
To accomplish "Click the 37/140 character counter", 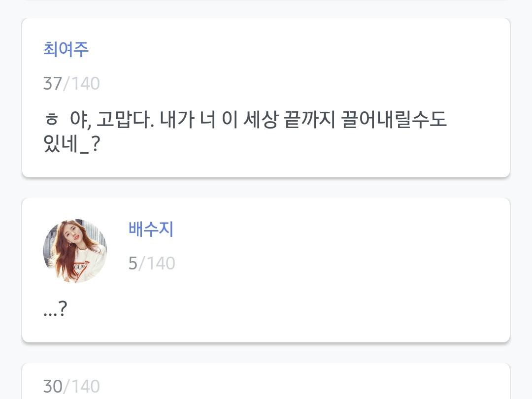I will (x=71, y=84).
